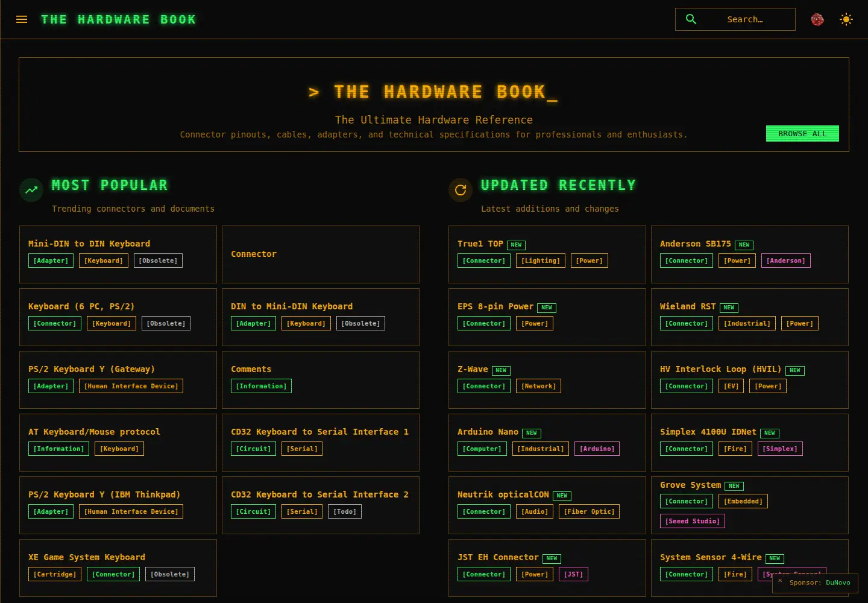Click the Updated Recently refresh icon

461,190
